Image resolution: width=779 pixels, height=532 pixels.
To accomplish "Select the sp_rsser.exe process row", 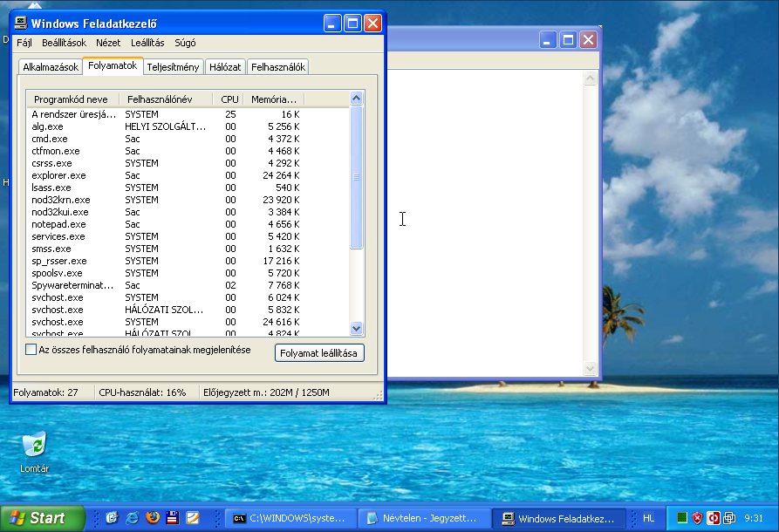I will point(188,261).
